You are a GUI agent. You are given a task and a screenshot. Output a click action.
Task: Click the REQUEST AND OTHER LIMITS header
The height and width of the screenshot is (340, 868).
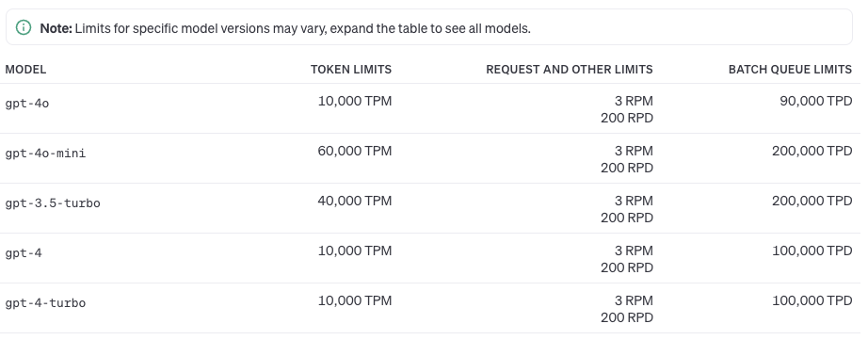(569, 69)
